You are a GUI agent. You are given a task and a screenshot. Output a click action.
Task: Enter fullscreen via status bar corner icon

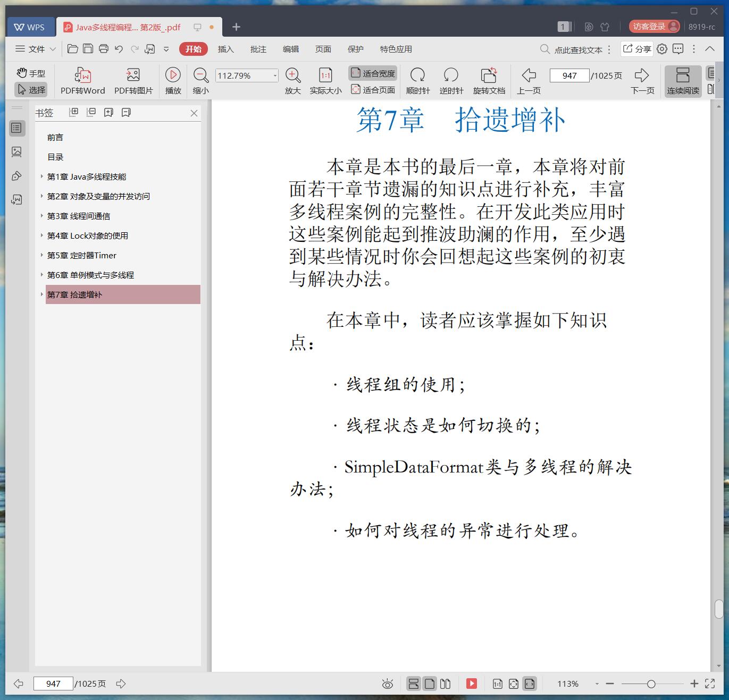click(x=710, y=684)
